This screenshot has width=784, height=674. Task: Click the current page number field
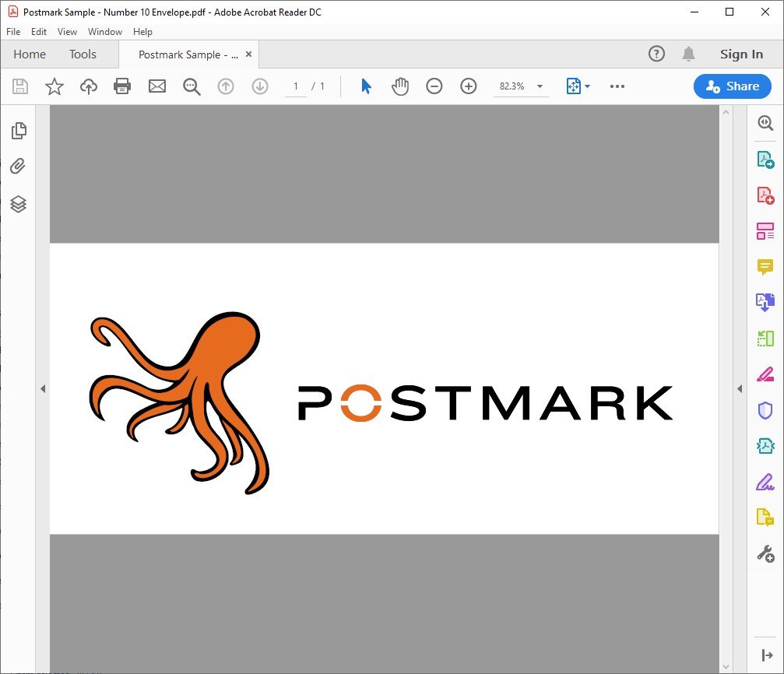[296, 86]
